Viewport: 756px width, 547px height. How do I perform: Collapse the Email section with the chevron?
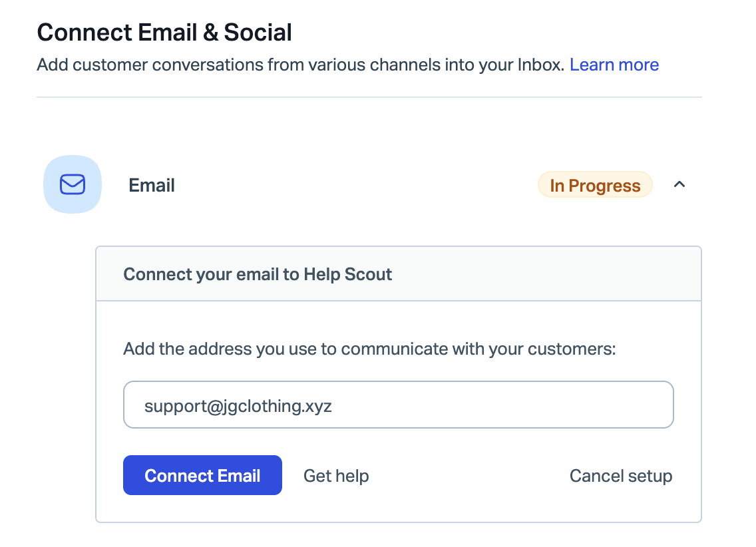pyautogui.click(x=679, y=185)
